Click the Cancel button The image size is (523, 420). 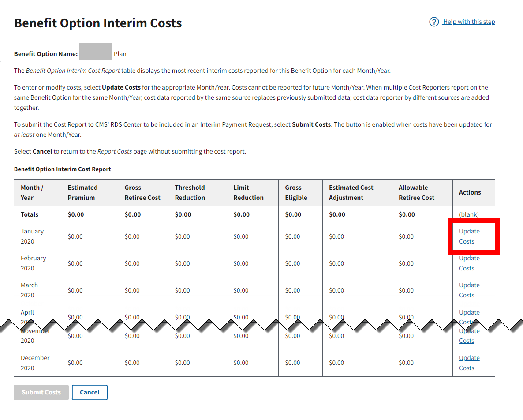(x=90, y=392)
